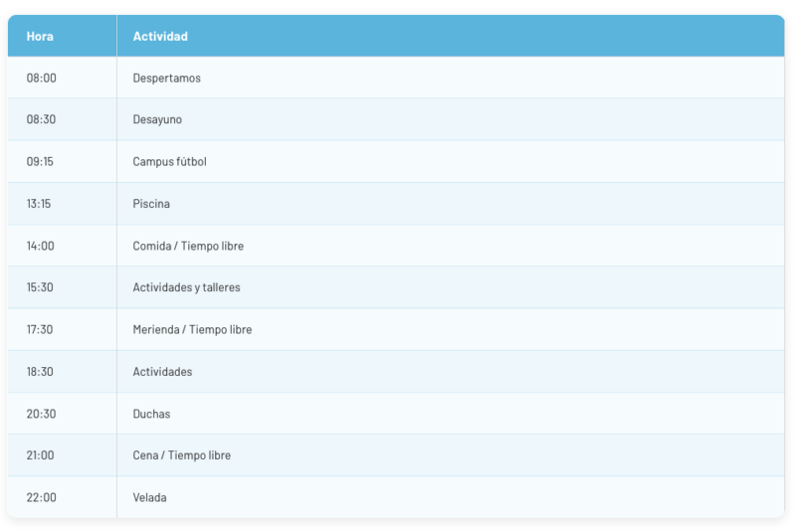Viewport: 796px width, 532px height.
Task: Click the Campus fútbol activity
Action: [x=169, y=162]
